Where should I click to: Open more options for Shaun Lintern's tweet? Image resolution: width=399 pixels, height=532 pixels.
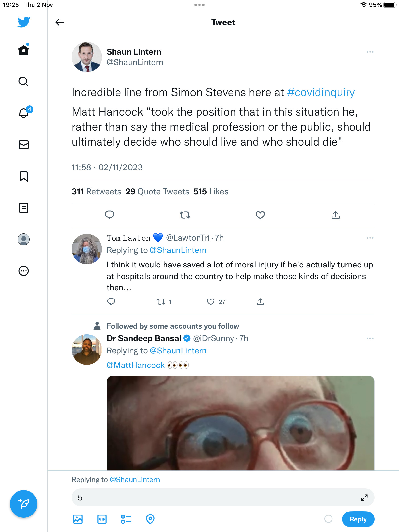(x=370, y=52)
